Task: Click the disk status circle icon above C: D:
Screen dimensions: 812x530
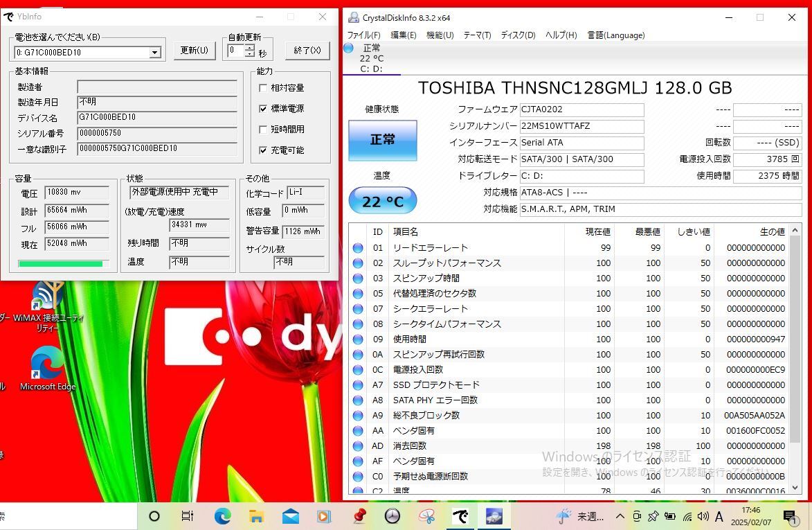Action: (348, 48)
